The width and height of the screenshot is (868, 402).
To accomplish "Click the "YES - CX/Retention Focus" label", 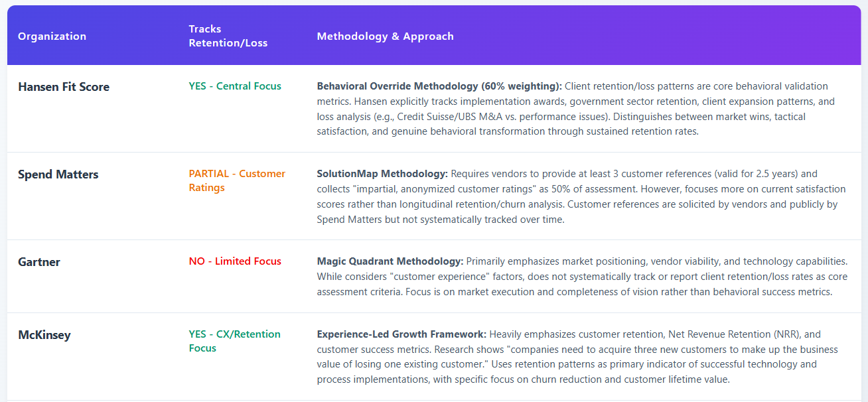I will 234,341.
